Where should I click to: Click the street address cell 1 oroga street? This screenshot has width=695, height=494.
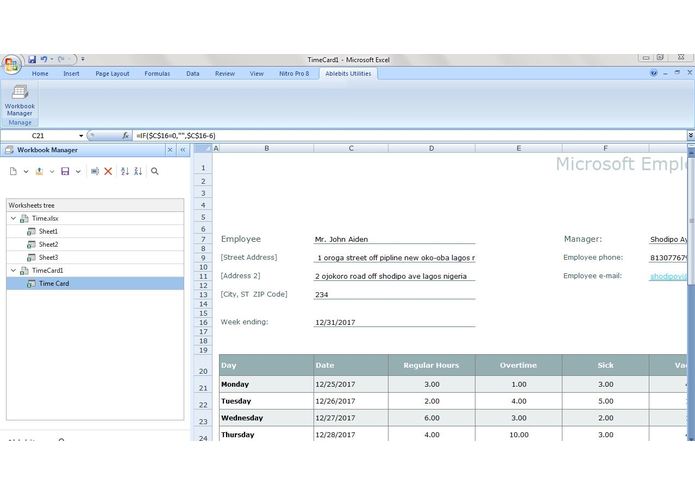tap(394, 257)
